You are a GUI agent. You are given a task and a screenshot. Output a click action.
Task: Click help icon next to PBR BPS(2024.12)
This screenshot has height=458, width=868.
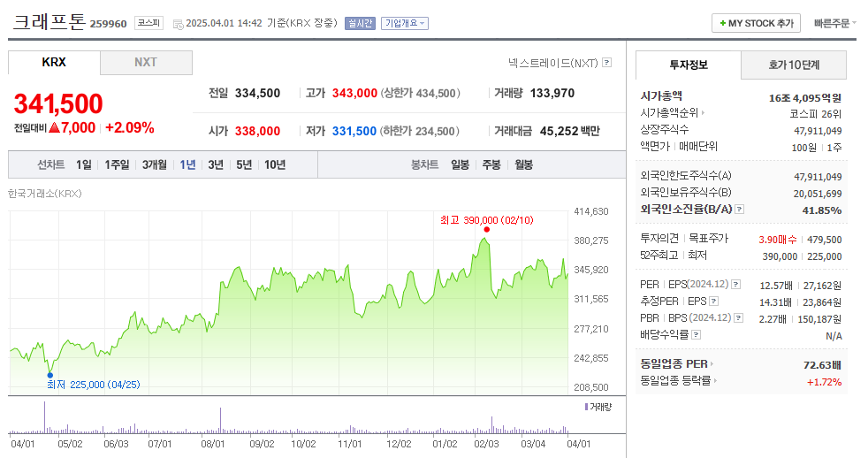[x=738, y=318]
